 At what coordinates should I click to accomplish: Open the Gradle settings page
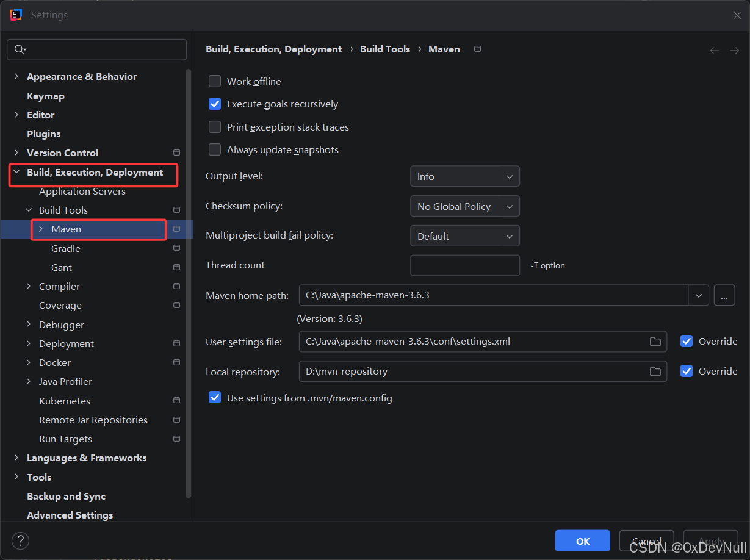click(x=66, y=248)
